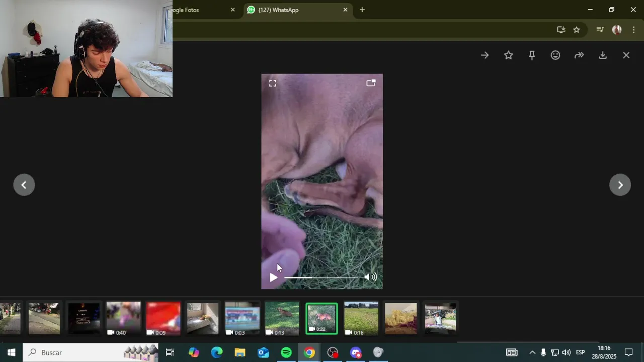The image size is (644, 362).
Task: Close the WhatsApp media viewer
Action: [x=626, y=55]
